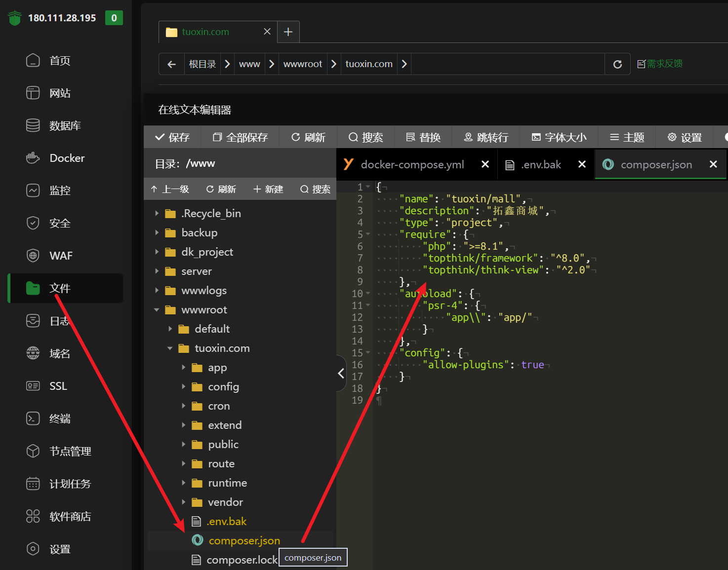728x570 pixels.
Task: Open the 软件商店 app grid icon
Action: click(33, 516)
